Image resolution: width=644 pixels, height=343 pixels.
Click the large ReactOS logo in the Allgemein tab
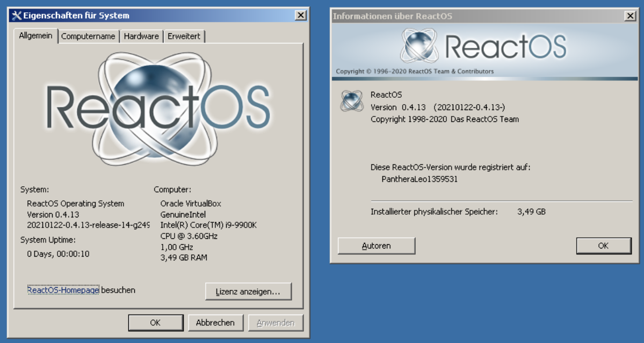tap(158, 109)
